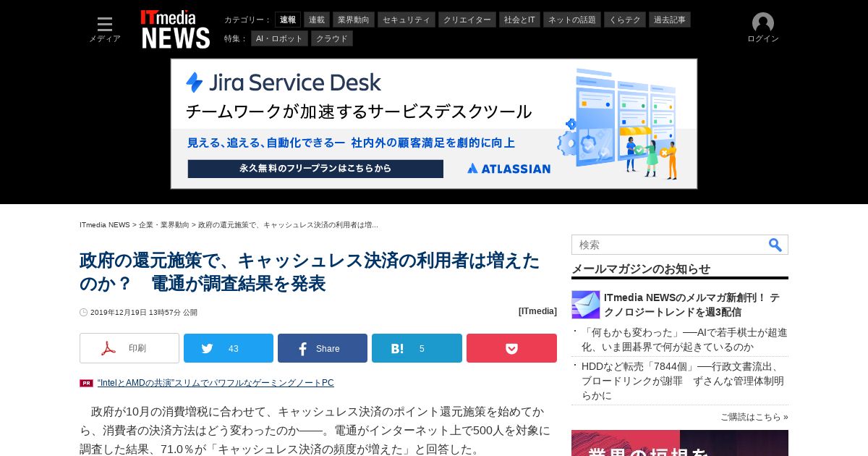Viewport: 868px width, 456px height.
Task: Open the ネットの話題 category
Action: tap(572, 20)
